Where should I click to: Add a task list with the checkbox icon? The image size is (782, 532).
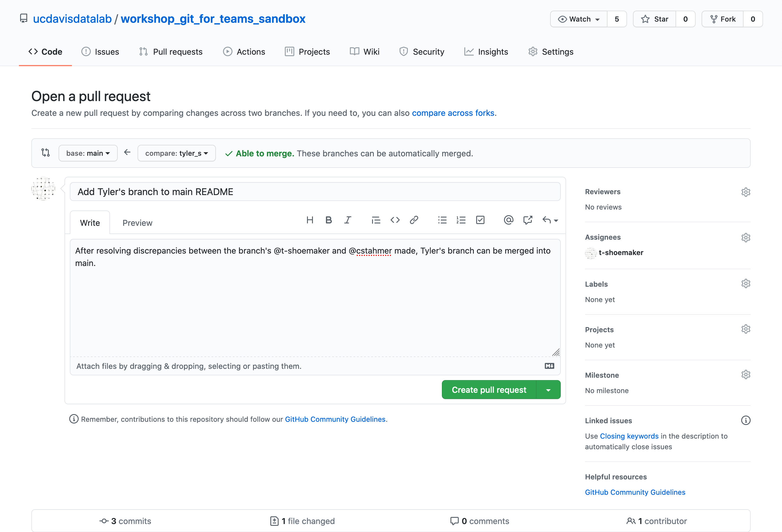click(x=480, y=220)
